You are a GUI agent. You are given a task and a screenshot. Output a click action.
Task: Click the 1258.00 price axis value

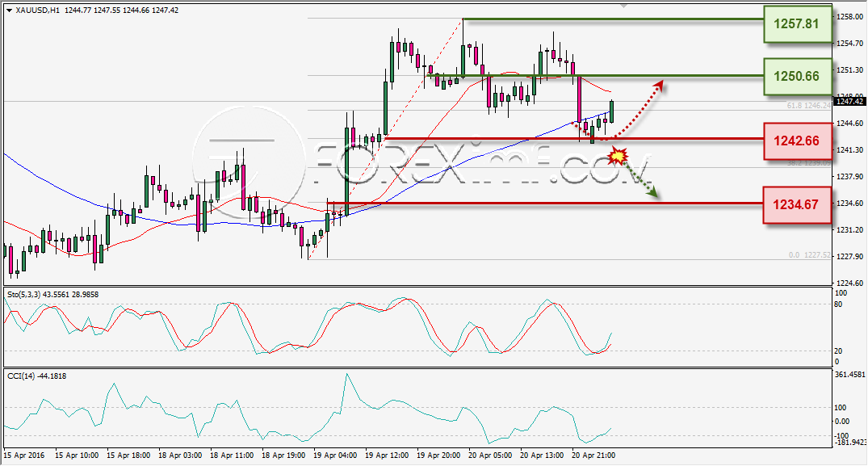click(x=849, y=17)
